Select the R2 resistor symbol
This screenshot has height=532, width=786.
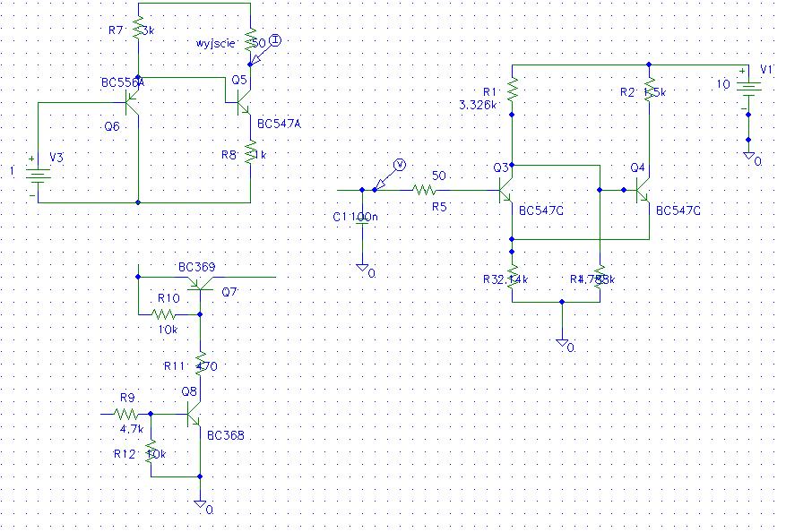click(649, 90)
